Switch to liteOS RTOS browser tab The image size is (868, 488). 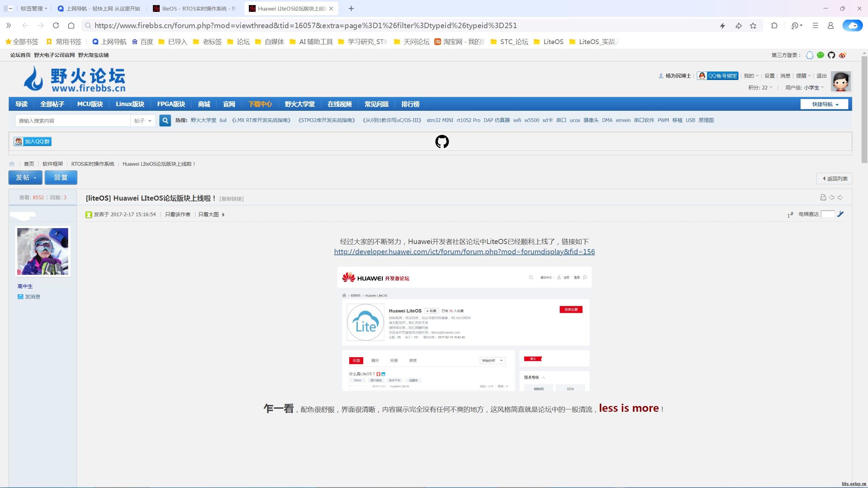click(x=195, y=8)
